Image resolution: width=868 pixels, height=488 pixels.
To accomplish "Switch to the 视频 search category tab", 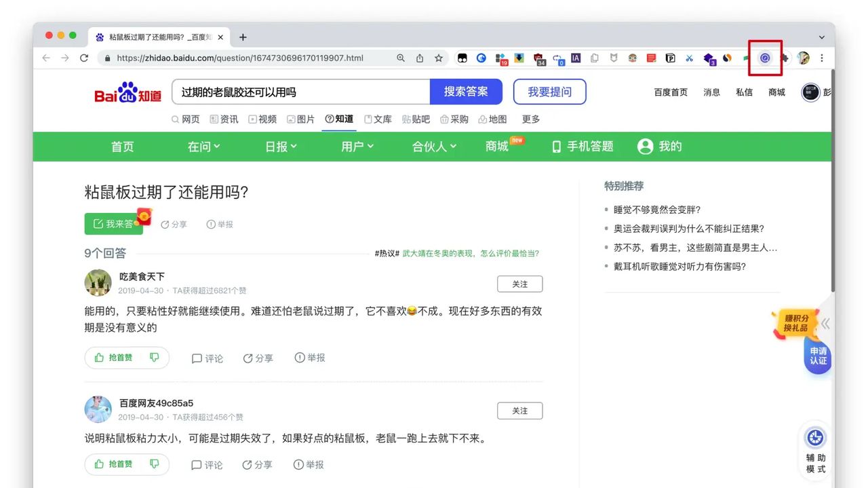I will [263, 119].
